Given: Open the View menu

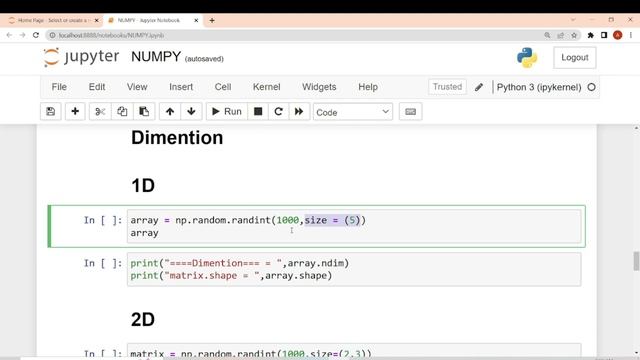Looking at the screenshot, I should (137, 87).
